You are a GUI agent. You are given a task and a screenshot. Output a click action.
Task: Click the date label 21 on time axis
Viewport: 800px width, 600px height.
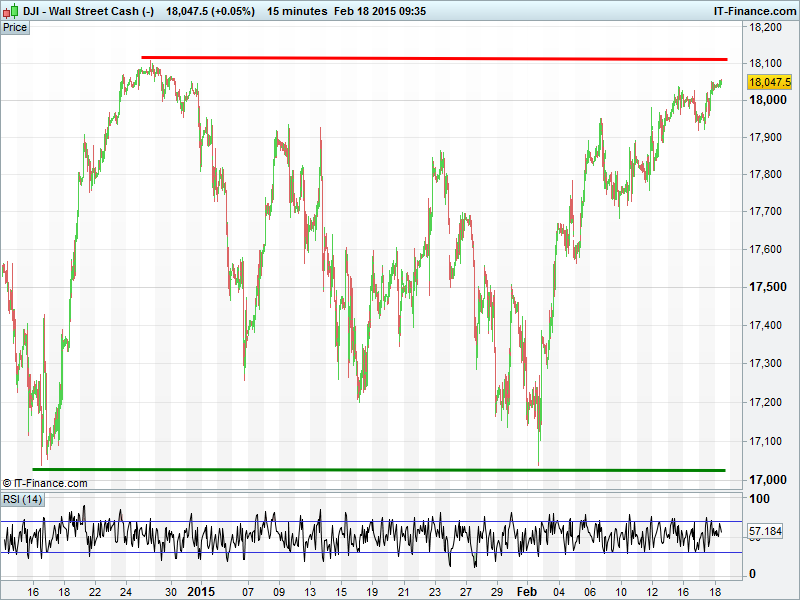[404, 592]
